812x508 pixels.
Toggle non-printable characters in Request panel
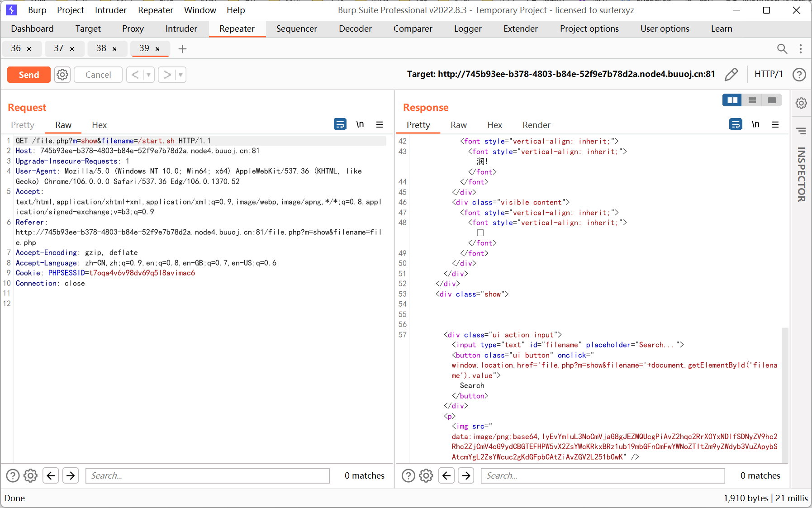pos(360,124)
